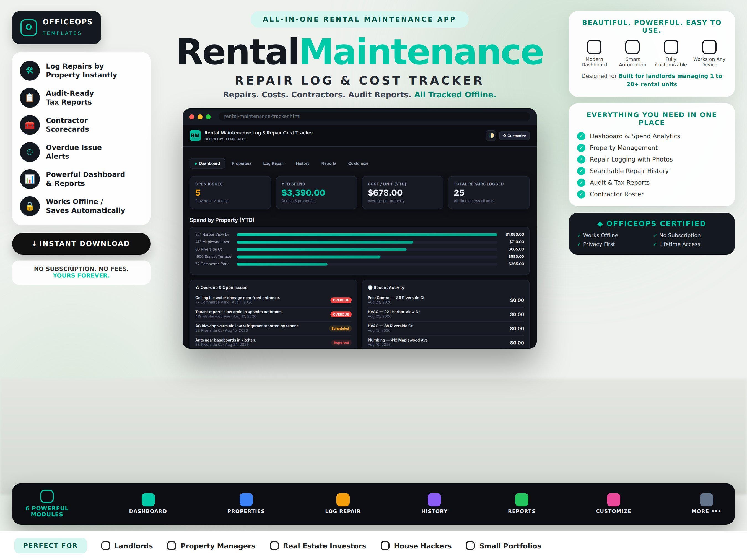Screen dimensions: 747x560
Task: Check the Small Portfolios box
Action: click(470, 546)
